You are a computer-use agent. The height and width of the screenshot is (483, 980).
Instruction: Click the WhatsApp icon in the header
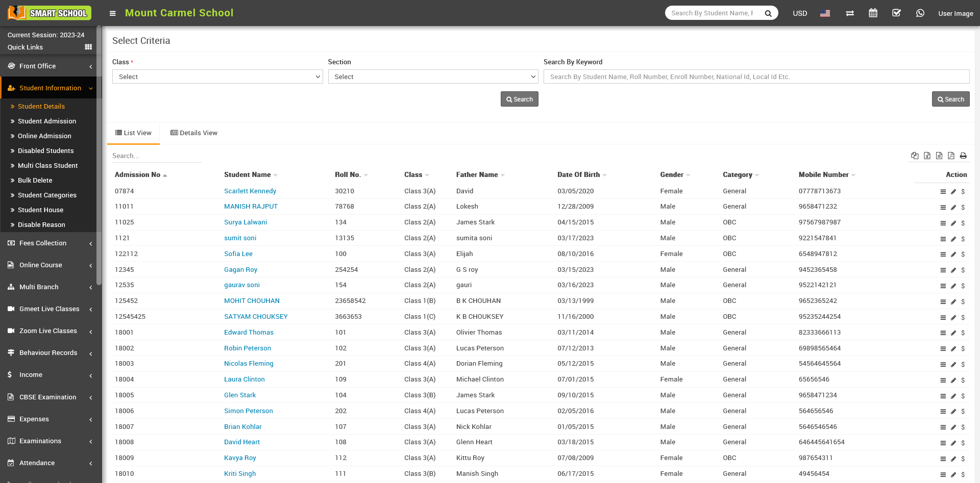[x=920, y=13]
